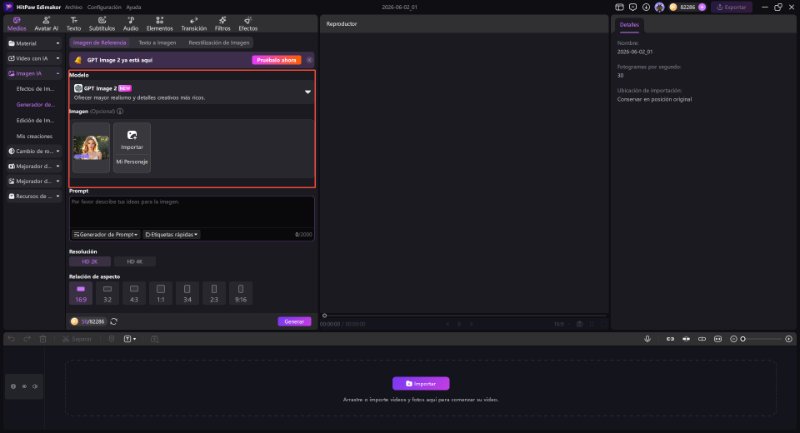
Task: Click the Exportar button
Action: (x=732, y=7)
